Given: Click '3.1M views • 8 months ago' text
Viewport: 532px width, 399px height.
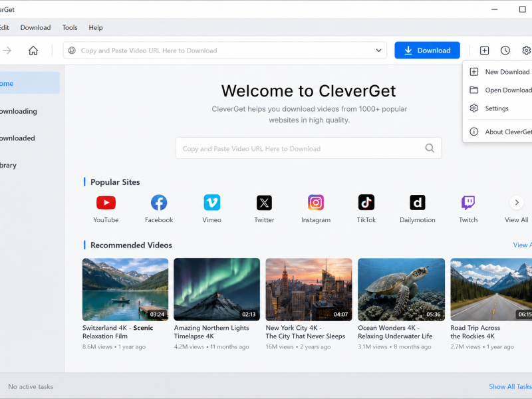Looking at the screenshot, I should [x=394, y=346].
